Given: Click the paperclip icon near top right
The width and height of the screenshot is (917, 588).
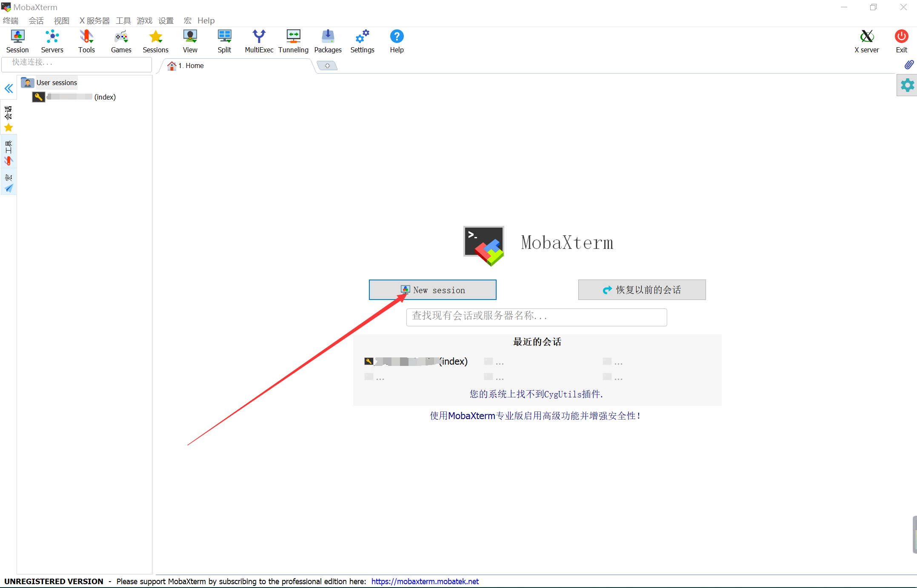Looking at the screenshot, I should (908, 65).
